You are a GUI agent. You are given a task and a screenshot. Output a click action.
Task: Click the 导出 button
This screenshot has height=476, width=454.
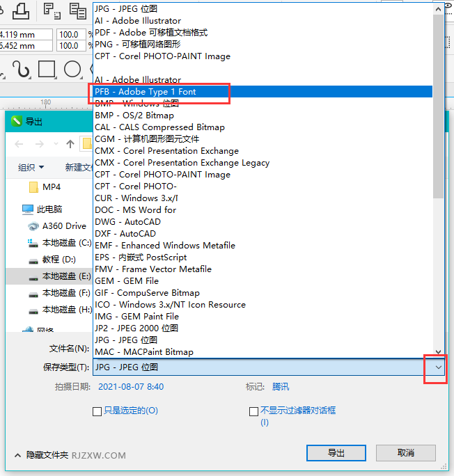336,452
